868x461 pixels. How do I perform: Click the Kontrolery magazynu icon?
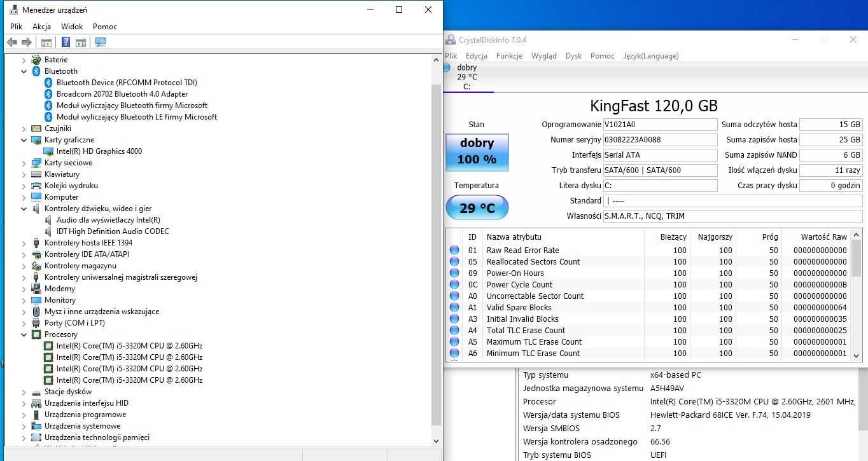tap(36, 266)
